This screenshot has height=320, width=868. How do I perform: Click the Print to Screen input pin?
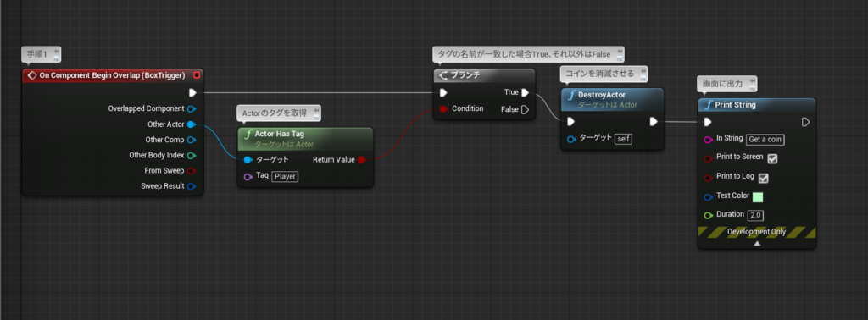pos(708,158)
